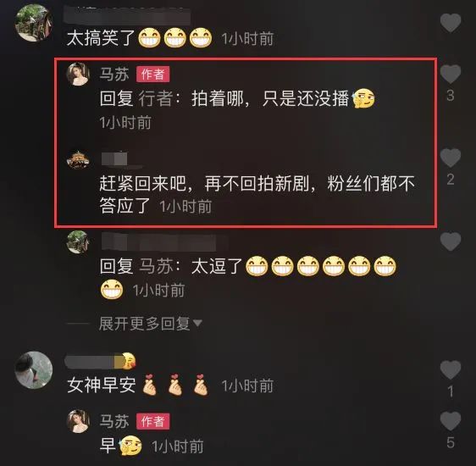Screen dimensions: 476x466
Task: Click the 作者 badge above the 早 reply
Action: pos(152,421)
